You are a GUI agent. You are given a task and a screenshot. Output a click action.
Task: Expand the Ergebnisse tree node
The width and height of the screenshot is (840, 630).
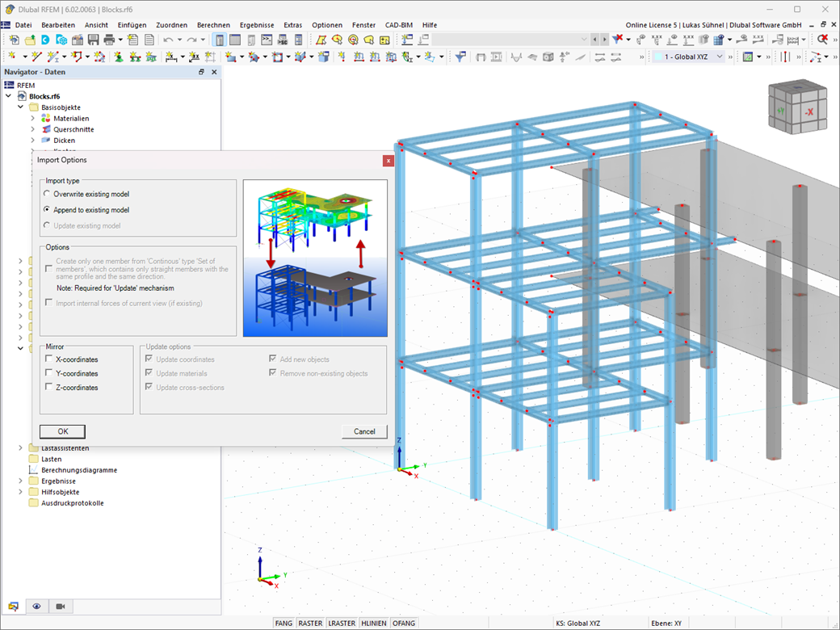click(x=20, y=481)
